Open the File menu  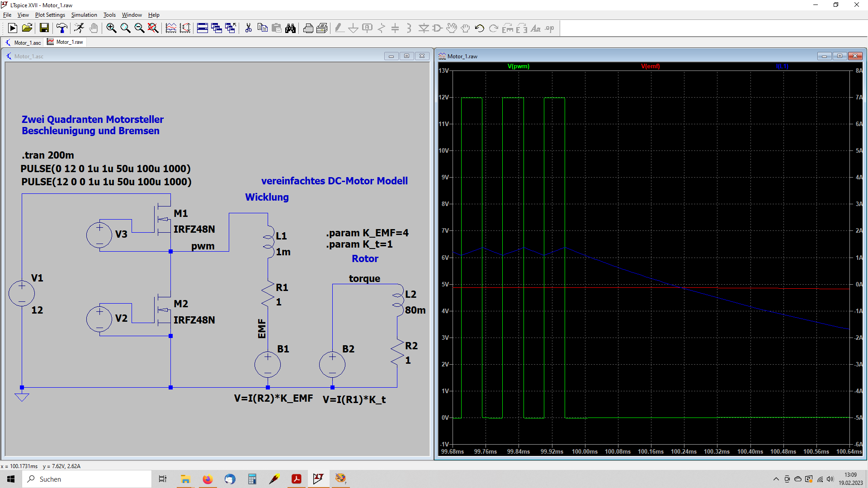7,15
